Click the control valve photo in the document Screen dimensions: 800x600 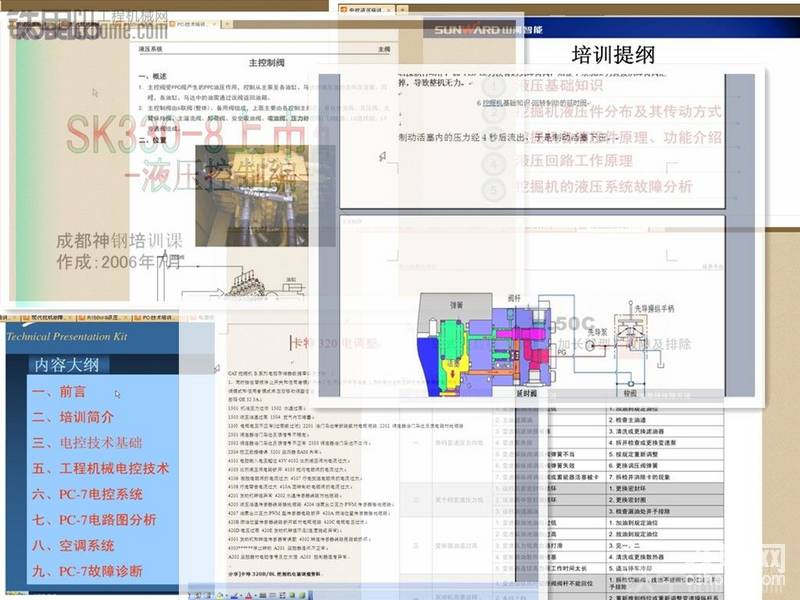point(252,196)
